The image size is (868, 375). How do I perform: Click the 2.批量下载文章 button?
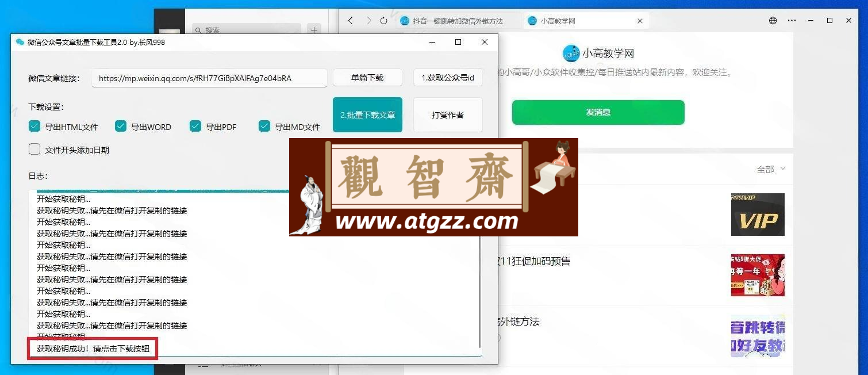point(367,115)
